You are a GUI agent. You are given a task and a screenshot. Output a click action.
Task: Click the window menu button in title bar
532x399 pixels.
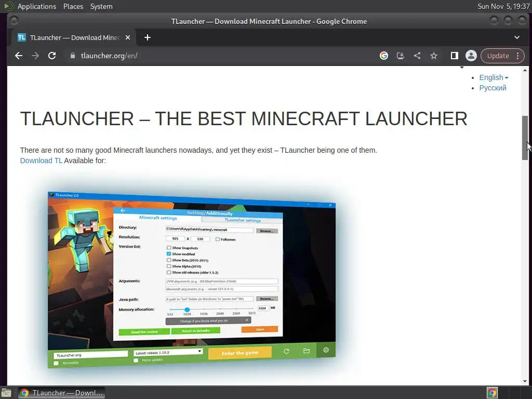click(x=14, y=21)
